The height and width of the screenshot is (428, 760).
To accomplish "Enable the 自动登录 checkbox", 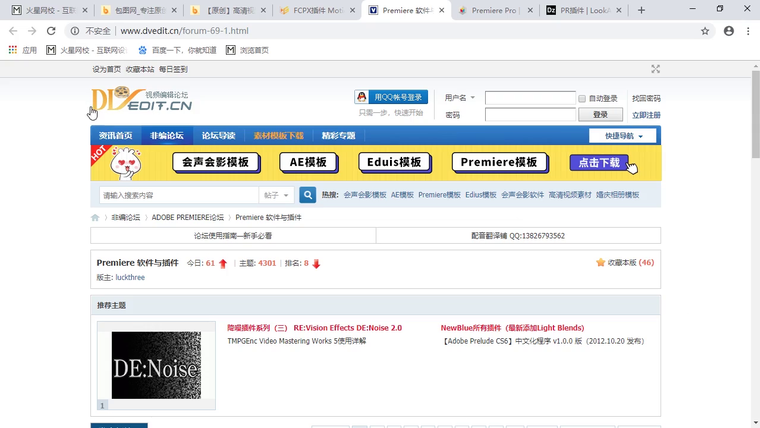I will click(x=582, y=99).
